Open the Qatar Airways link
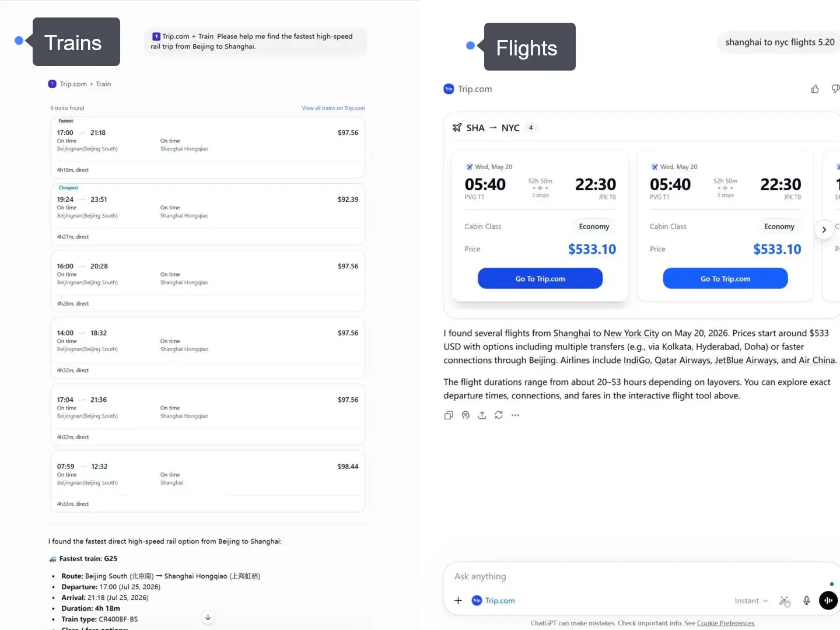The image size is (840, 630). click(682, 360)
